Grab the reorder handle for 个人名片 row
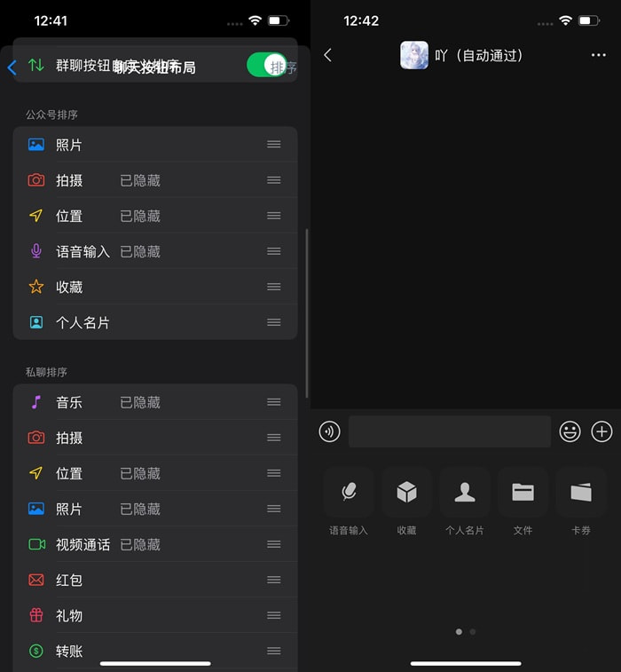621x672 pixels. [273, 322]
